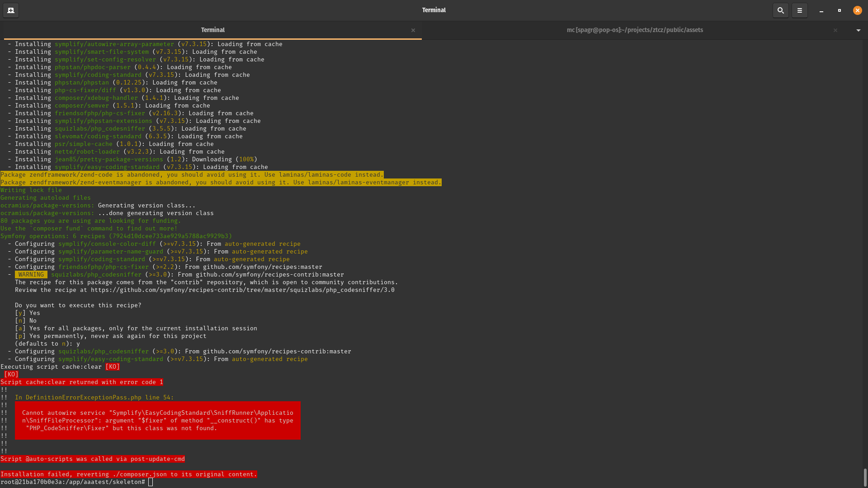Click the shell prompt cursor
Screen dimensions: 868x488
coord(151,482)
